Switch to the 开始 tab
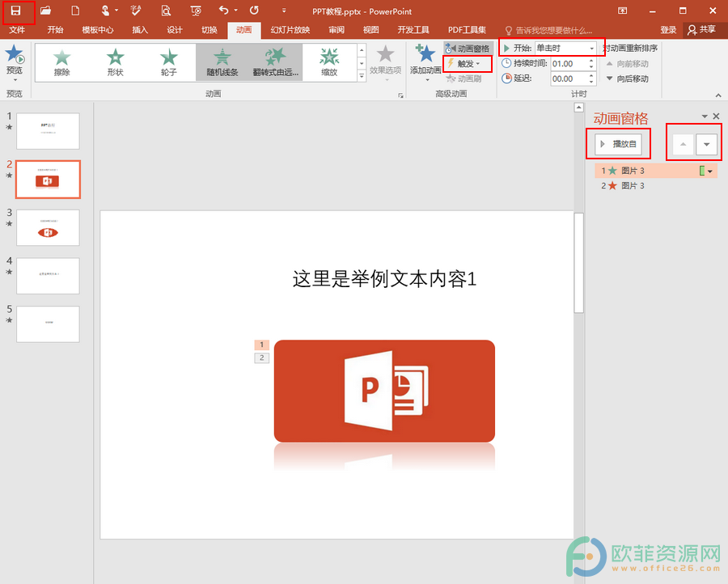This screenshot has height=584, width=728. [x=55, y=30]
